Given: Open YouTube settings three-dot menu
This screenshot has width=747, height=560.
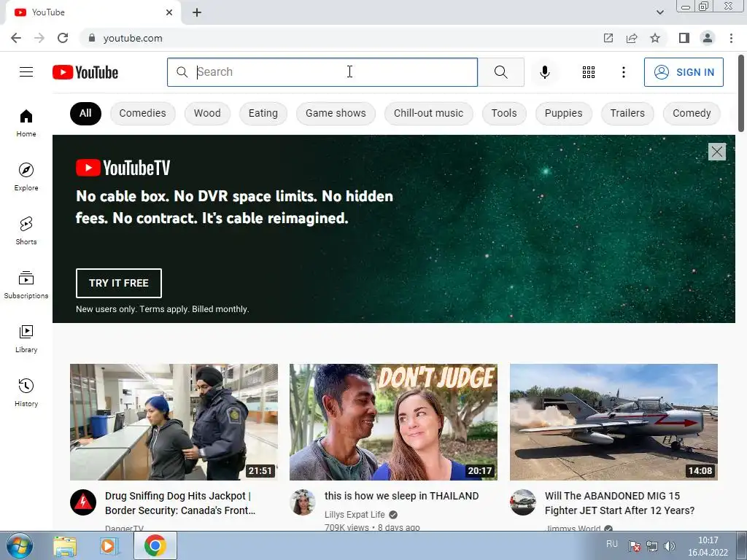Looking at the screenshot, I should pyautogui.click(x=623, y=72).
